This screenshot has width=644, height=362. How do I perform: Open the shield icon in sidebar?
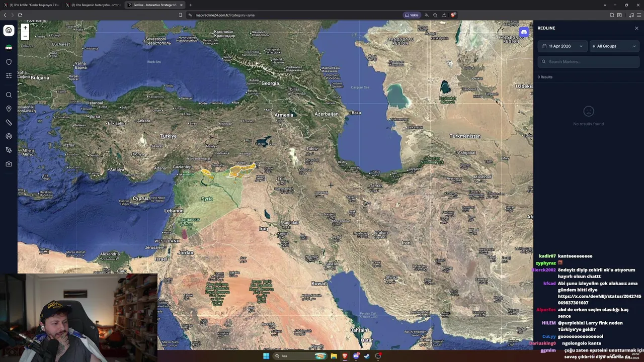click(9, 62)
